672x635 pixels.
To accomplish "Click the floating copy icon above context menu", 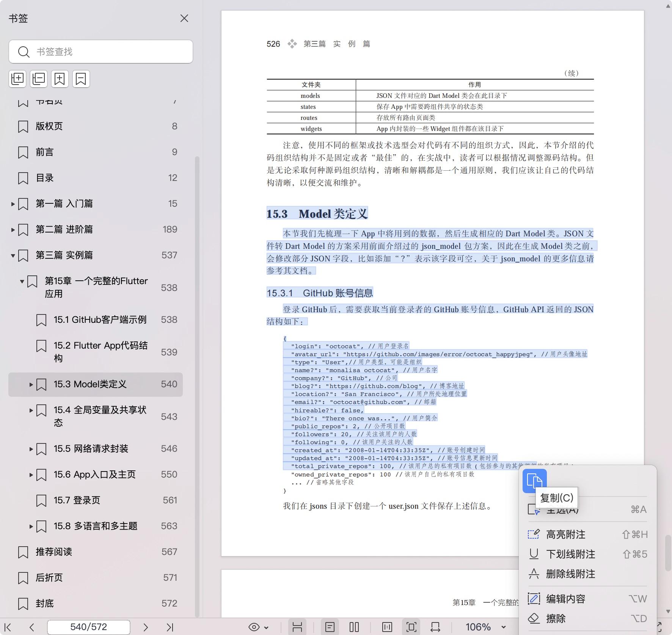I will (535, 481).
